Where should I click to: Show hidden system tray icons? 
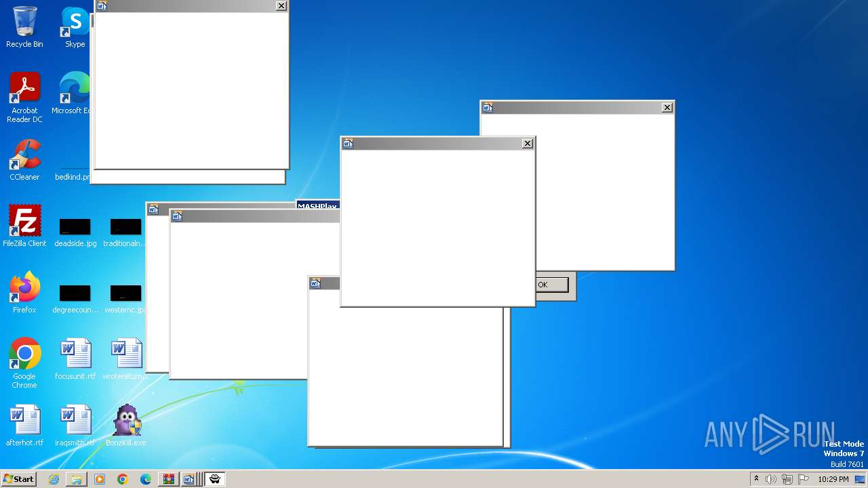[x=756, y=479]
